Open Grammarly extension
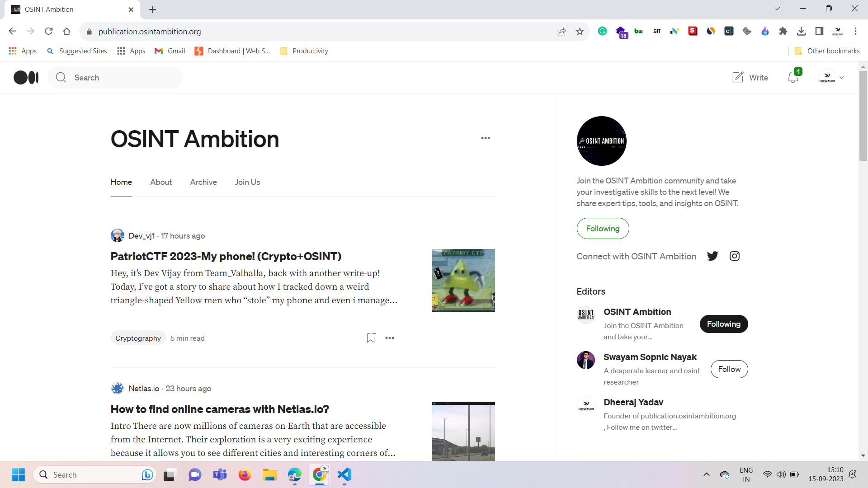 click(x=602, y=31)
